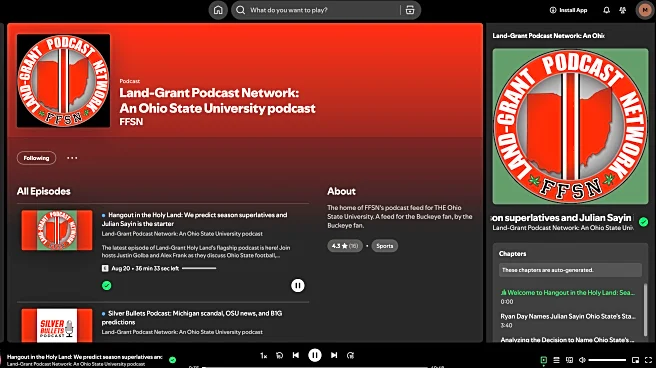Click Silver Bullets episode thumbnail
Screen dimensions: 656x368
[57, 325]
